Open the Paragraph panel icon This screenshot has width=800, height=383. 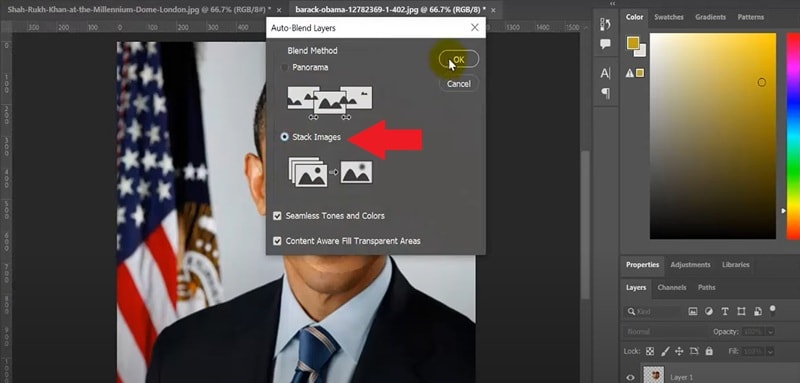pos(606,93)
